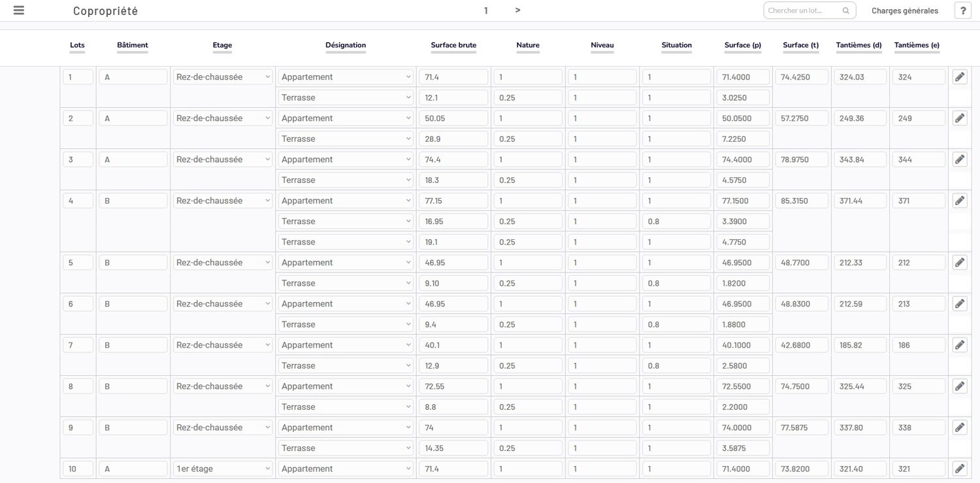The image size is (980, 483).
Task: Select page 1 in pagination
Action: coord(486,10)
